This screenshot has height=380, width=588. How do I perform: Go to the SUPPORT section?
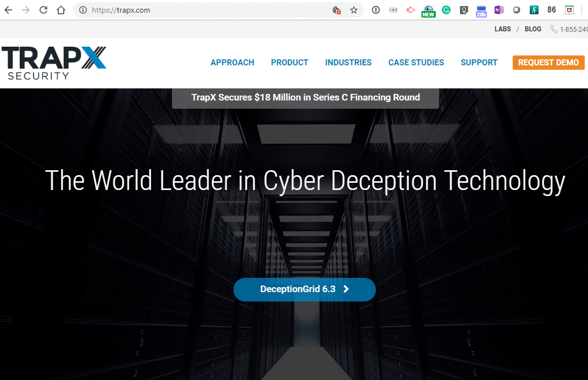479,63
